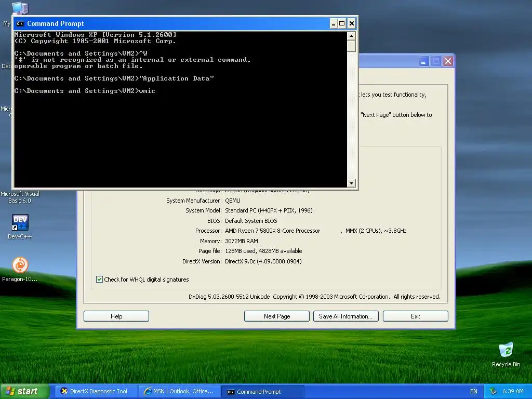
Task: Click the wmic command line text
Action: [x=85, y=91]
